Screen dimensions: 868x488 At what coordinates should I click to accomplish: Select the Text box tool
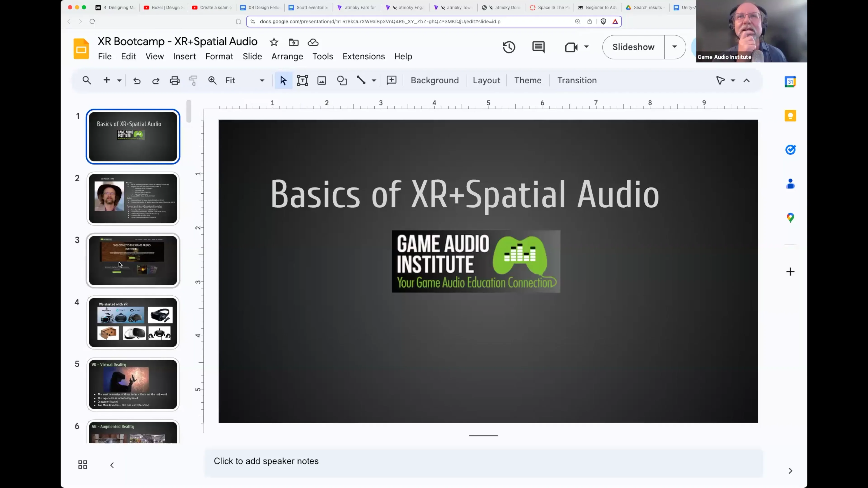pos(303,80)
